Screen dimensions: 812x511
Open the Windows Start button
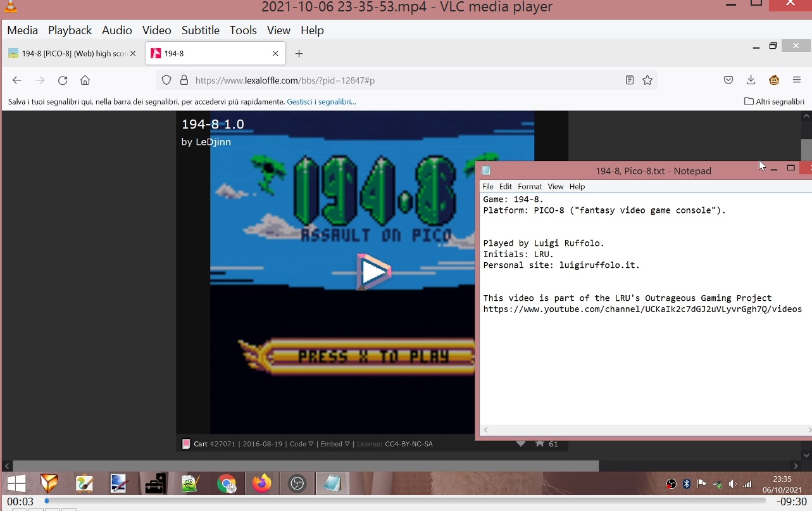coord(16,484)
